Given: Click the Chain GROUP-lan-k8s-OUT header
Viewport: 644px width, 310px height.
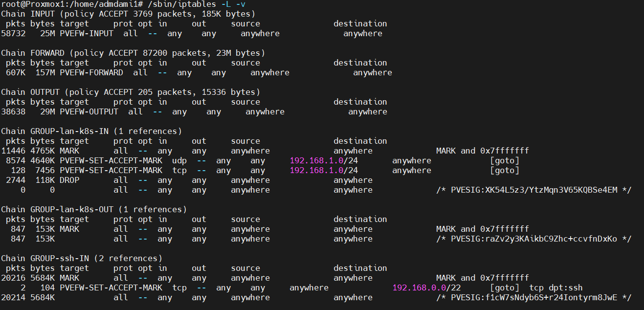Looking at the screenshot, I should tap(94, 209).
